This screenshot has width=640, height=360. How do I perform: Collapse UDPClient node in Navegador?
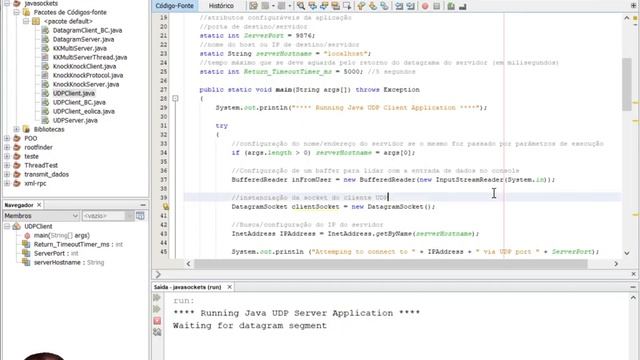click(x=7, y=226)
